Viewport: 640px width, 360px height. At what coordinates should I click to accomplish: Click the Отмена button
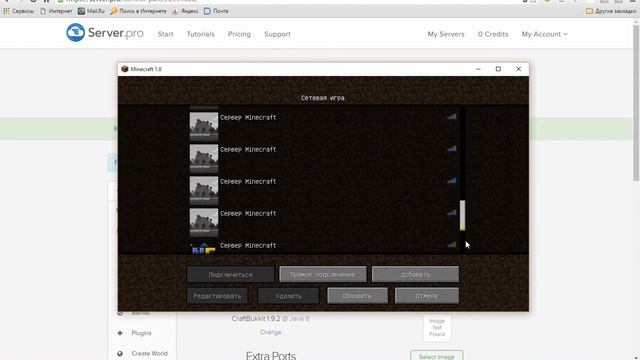pos(427,296)
